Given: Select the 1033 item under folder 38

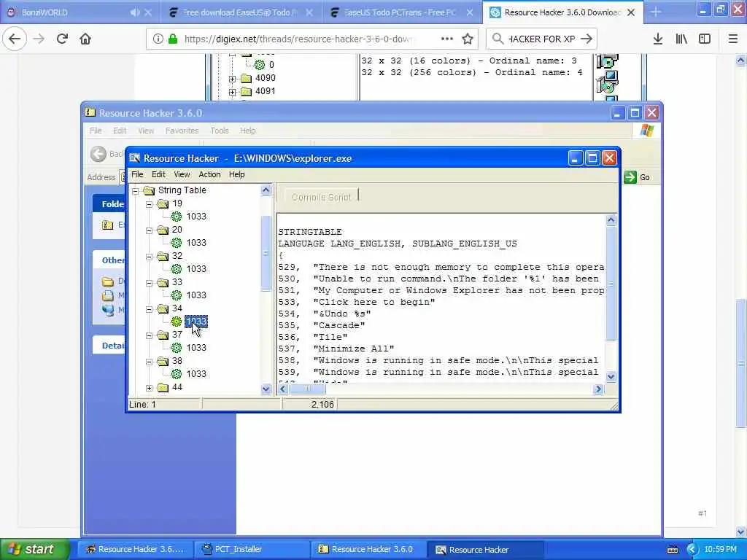Looking at the screenshot, I should pyautogui.click(x=196, y=374).
